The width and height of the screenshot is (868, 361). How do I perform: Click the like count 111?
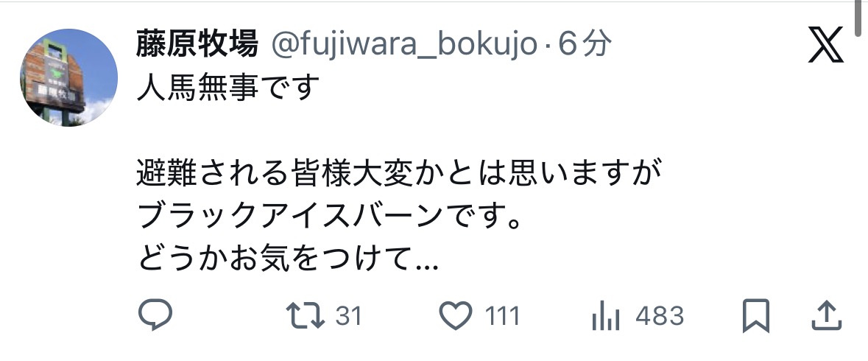point(503,316)
